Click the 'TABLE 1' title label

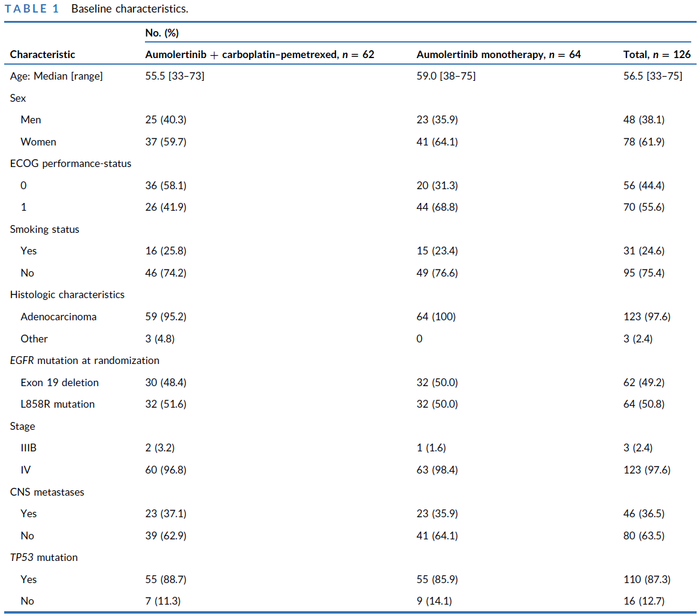pyautogui.click(x=32, y=10)
